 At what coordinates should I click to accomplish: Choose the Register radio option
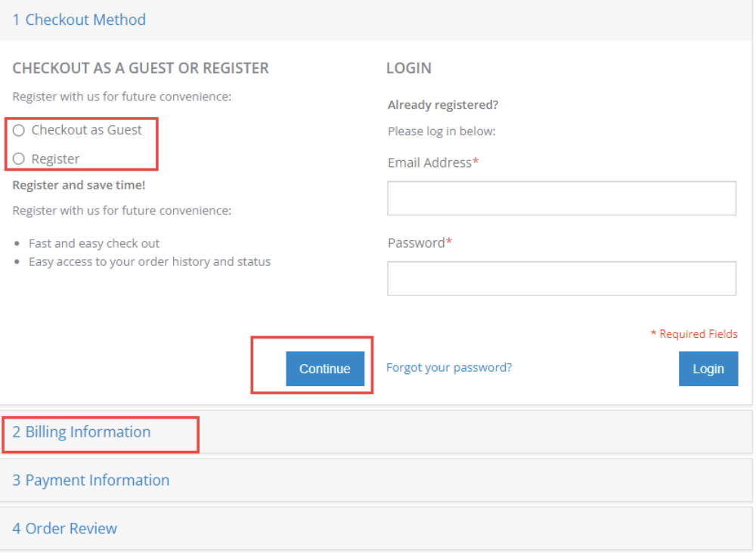click(x=19, y=159)
